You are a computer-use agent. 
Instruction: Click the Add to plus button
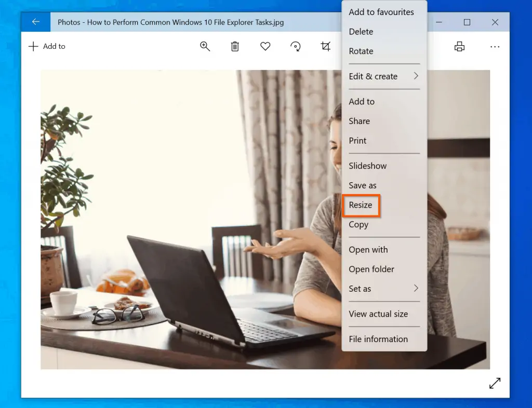click(47, 46)
